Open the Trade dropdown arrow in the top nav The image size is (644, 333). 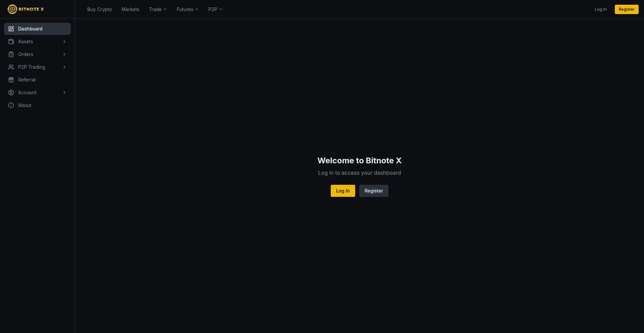click(165, 9)
